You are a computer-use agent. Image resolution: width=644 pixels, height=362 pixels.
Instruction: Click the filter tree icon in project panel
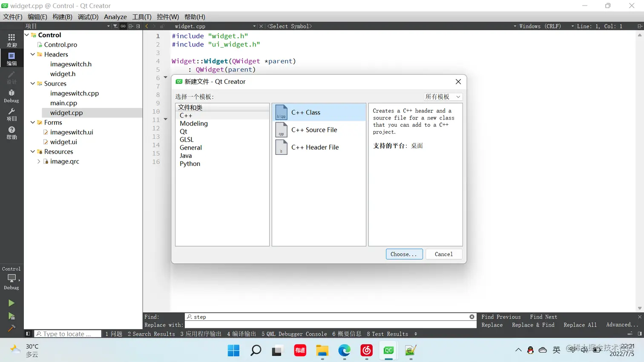pyautogui.click(x=115, y=26)
